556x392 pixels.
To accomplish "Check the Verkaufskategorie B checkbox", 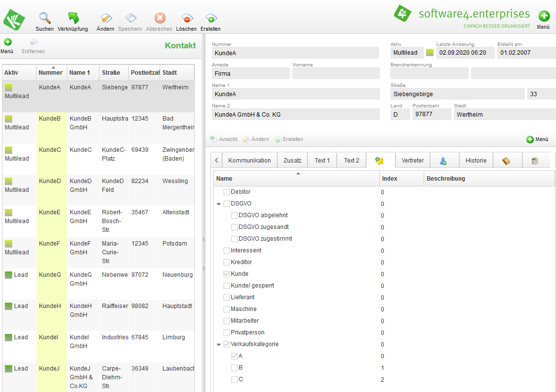I will tap(234, 368).
